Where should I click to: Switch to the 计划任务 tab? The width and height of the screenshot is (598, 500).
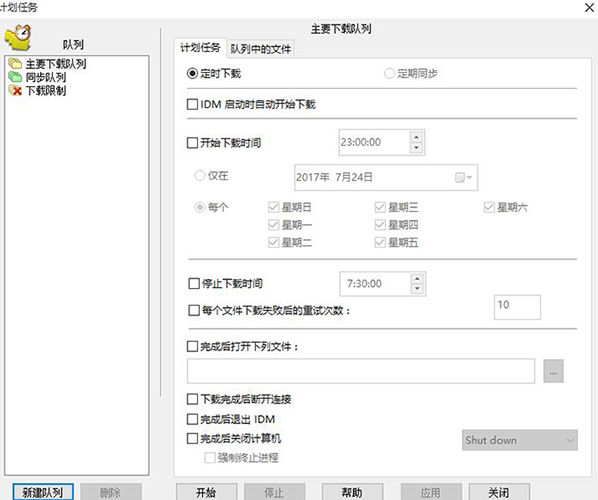pos(200,48)
